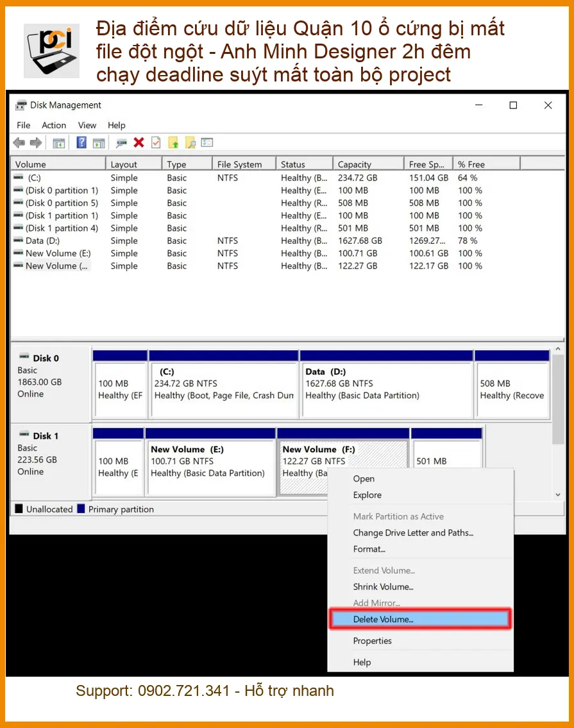
Task: Choose Open in the context menu
Action: pos(420,478)
